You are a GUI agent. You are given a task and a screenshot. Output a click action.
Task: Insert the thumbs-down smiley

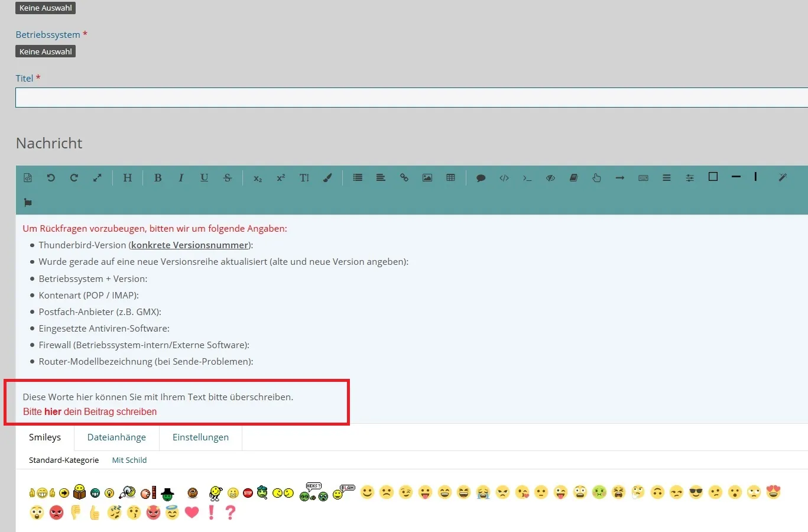(x=75, y=512)
